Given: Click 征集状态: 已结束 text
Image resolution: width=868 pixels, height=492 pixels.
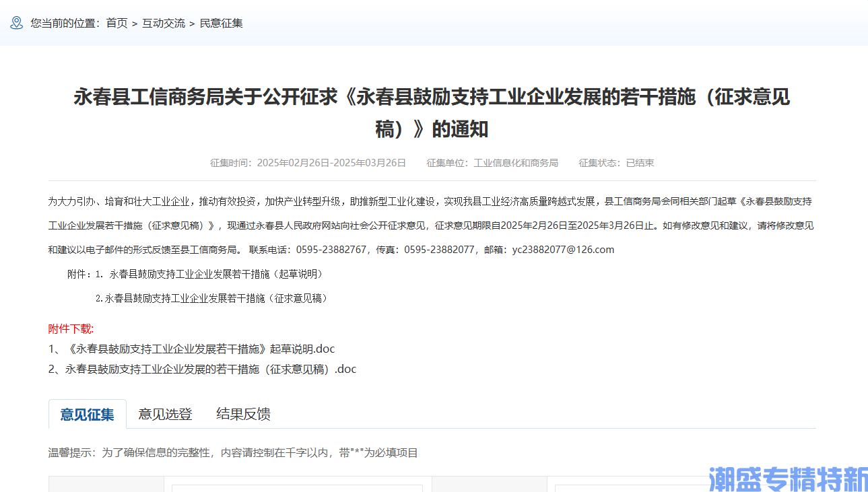Looking at the screenshot, I should tap(616, 163).
